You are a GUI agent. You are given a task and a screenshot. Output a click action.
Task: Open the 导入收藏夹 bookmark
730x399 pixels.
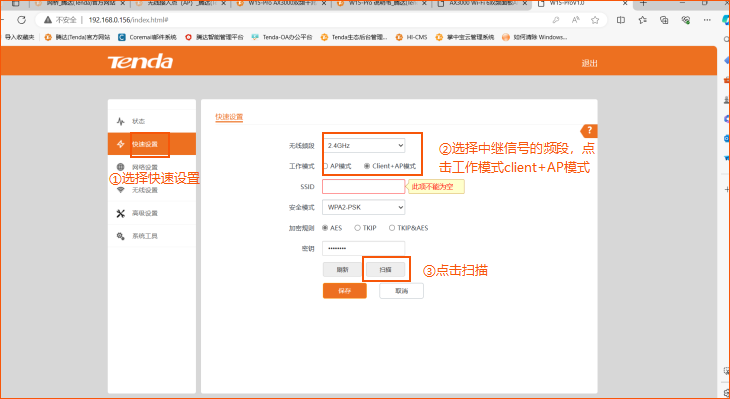20,37
